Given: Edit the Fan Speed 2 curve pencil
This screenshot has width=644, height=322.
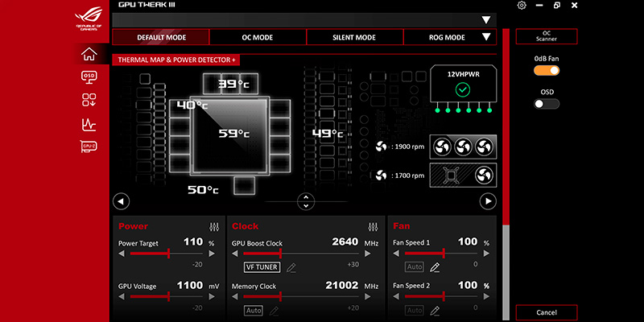Looking at the screenshot, I should pos(435,311).
